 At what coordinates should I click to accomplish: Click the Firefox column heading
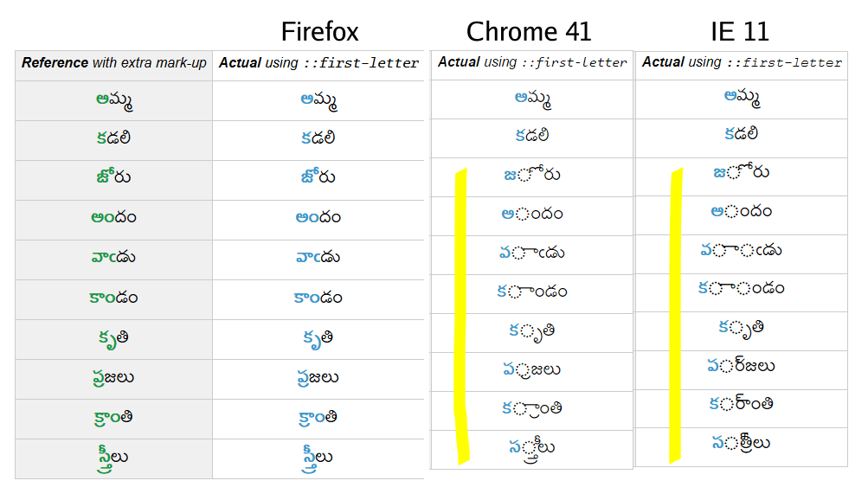click(319, 31)
